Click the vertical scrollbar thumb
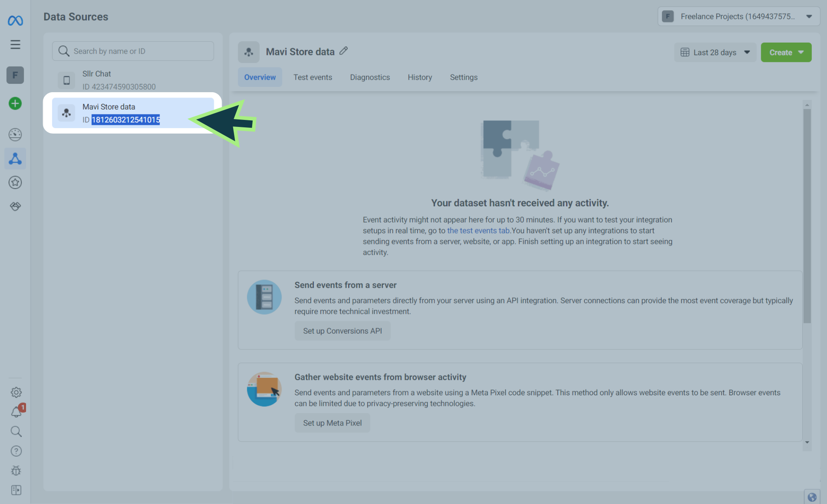The image size is (827, 504). point(807,215)
